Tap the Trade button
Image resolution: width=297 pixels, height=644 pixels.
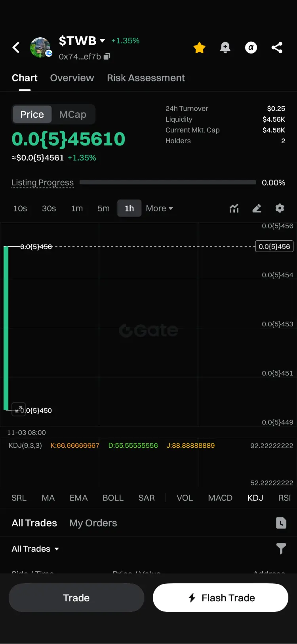pyautogui.click(x=76, y=598)
